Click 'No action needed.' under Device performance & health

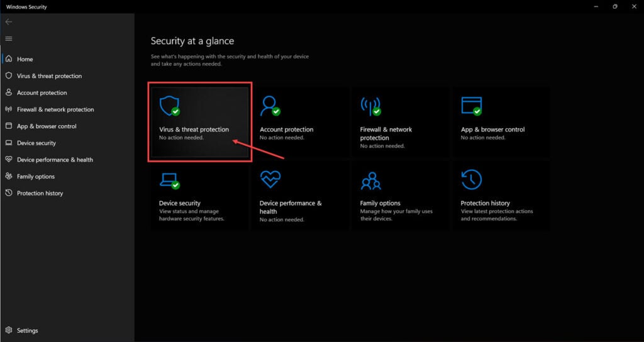point(282,219)
